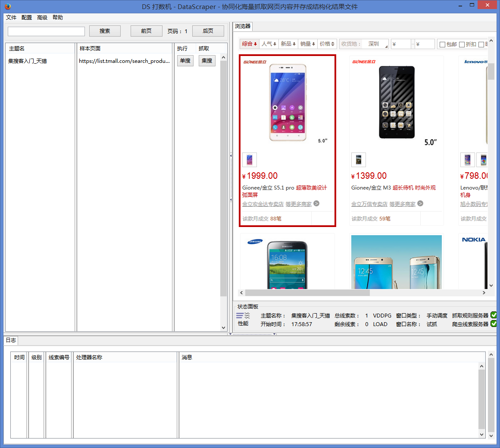Click 单搜 for 集搜客入门_天猫
The height and width of the screenshot is (448, 500).
[185, 61]
